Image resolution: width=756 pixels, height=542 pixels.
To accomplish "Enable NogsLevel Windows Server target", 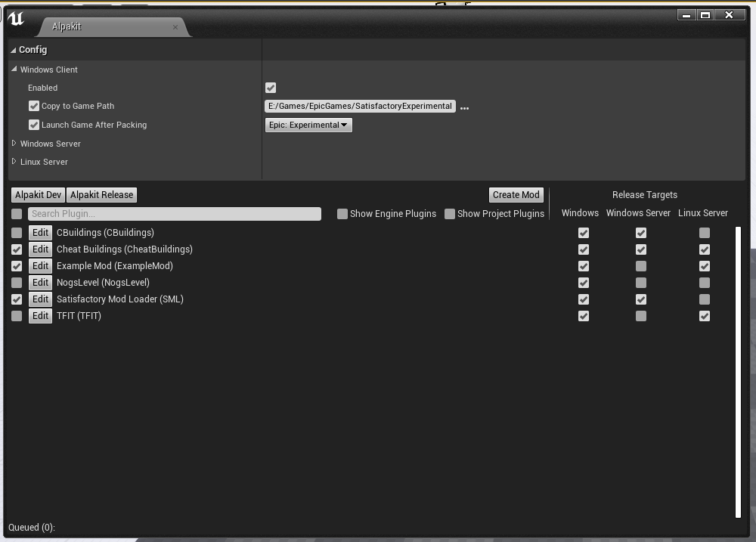I will pos(641,283).
